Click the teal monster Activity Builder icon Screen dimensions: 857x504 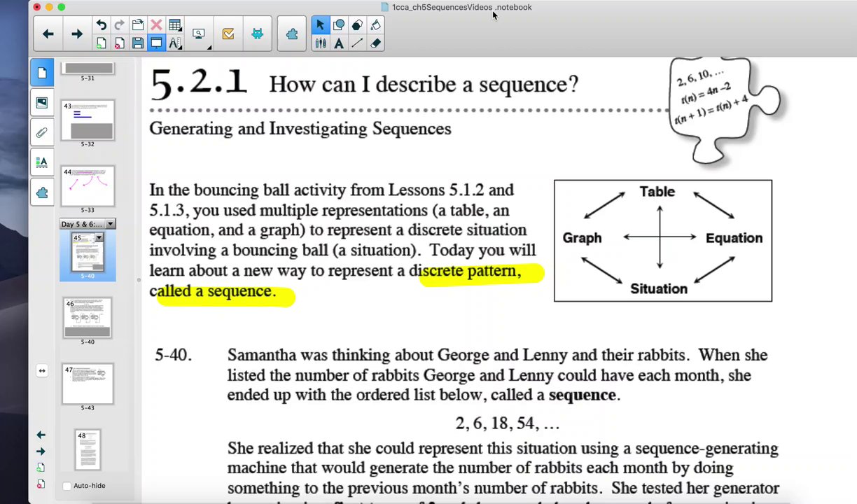pyautogui.click(x=258, y=34)
